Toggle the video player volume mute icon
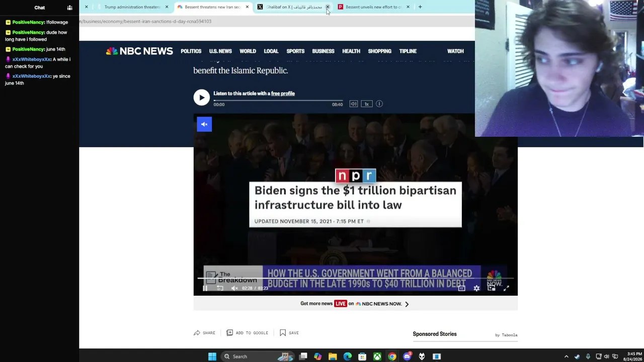 click(x=234, y=288)
